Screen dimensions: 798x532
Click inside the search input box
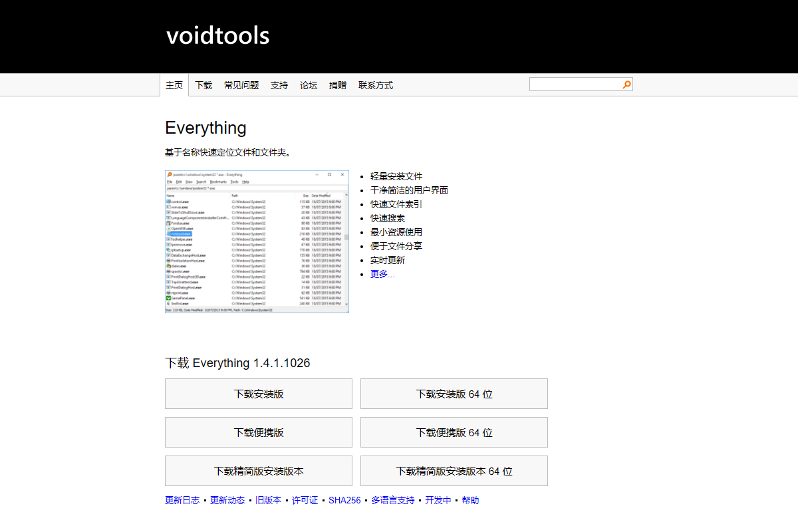click(575, 84)
